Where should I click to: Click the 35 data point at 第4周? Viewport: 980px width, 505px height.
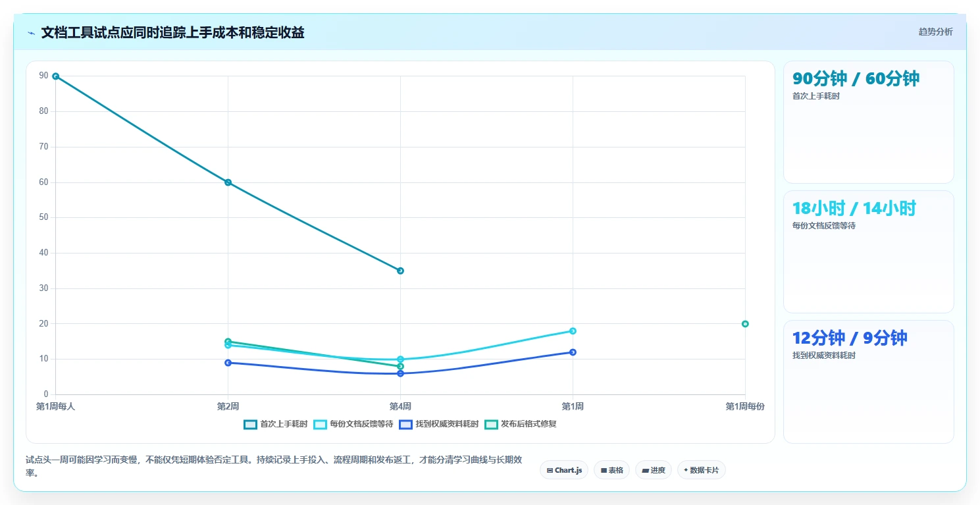point(400,271)
